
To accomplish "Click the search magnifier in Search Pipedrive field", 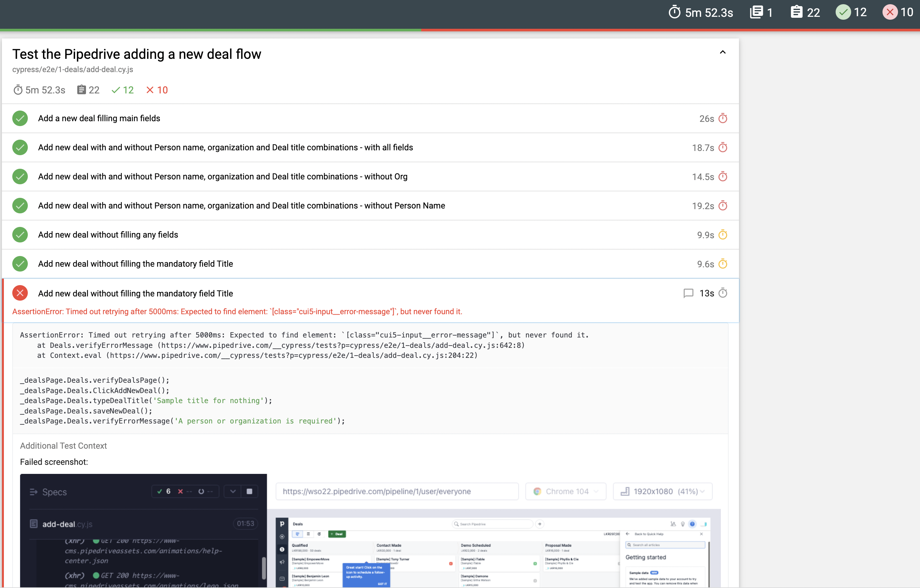I will [457, 524].
